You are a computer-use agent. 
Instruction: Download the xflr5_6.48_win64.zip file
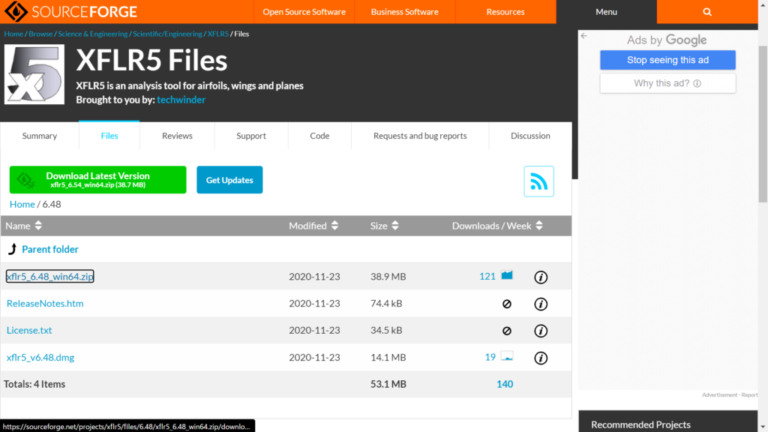pyautogui.click(x=50, y=276)
